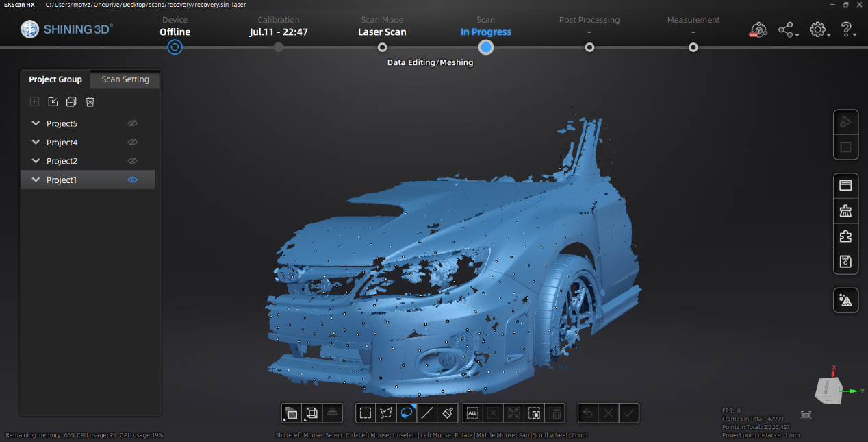
Task: Collapse the Project1 tree entry
Action: pos(36,180)
